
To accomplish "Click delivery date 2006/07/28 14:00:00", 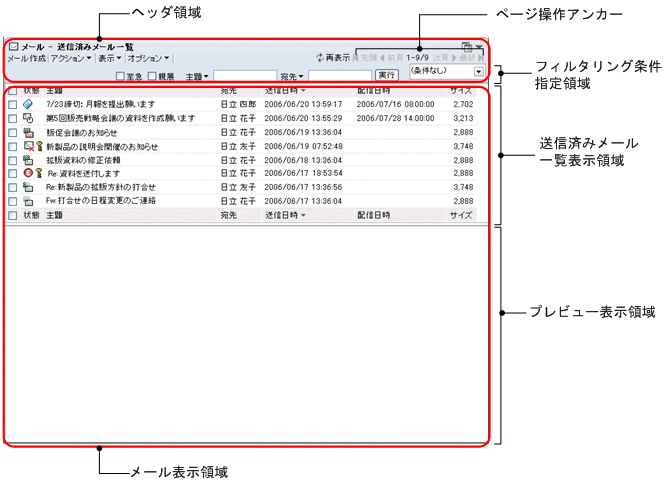I will click(x=395, y=118).
